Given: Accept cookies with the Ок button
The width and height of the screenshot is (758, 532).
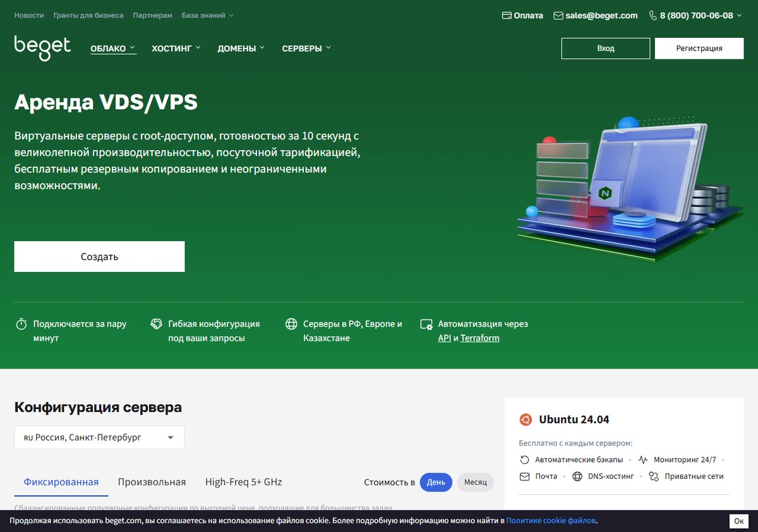Looking at the screenshot, I should click(x=739, y=521).
